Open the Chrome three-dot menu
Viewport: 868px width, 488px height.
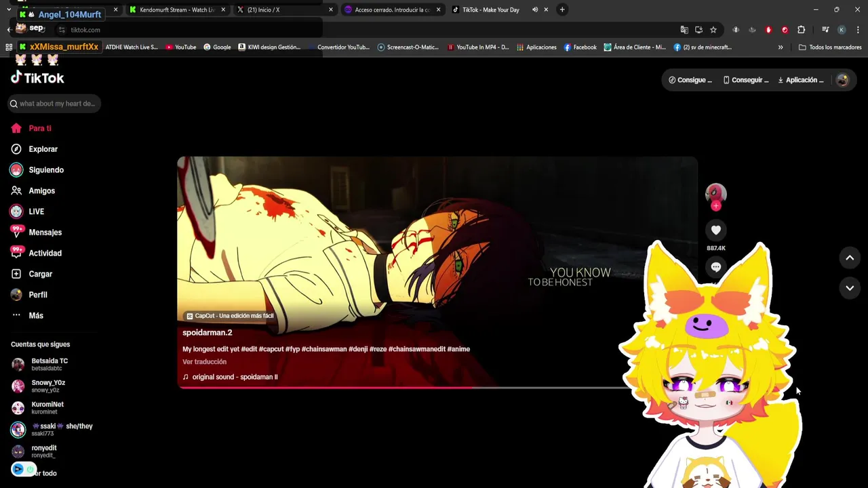point(859,30)
